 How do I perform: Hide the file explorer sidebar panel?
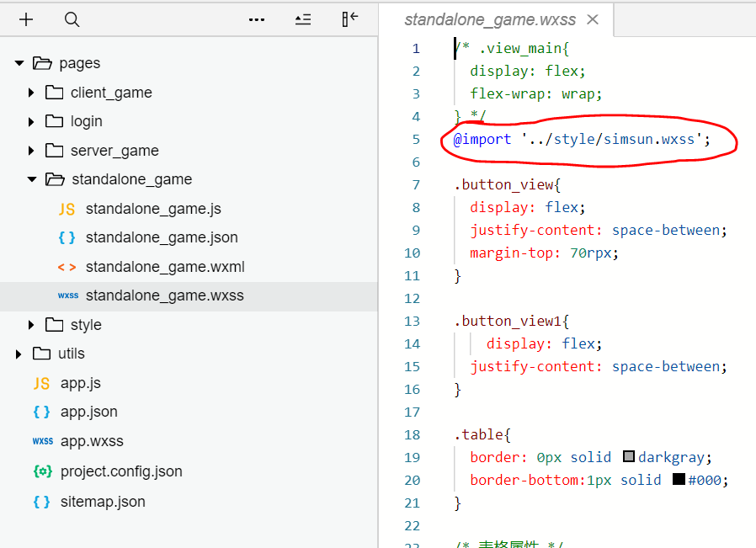[349, 19]
